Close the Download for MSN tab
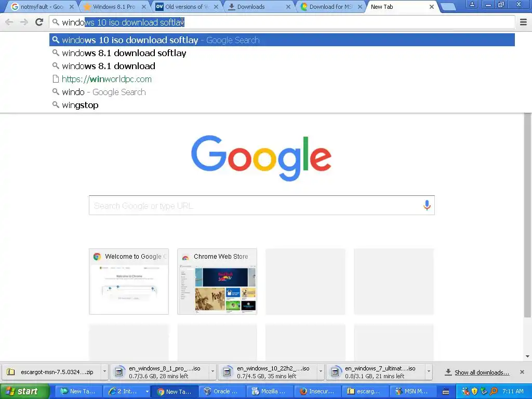The image size is (532, 399). point(360,7)
